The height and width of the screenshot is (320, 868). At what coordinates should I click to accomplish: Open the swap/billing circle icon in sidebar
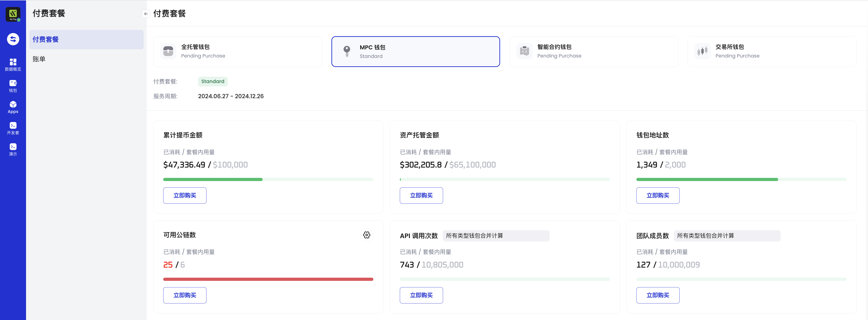coord(13,39)
